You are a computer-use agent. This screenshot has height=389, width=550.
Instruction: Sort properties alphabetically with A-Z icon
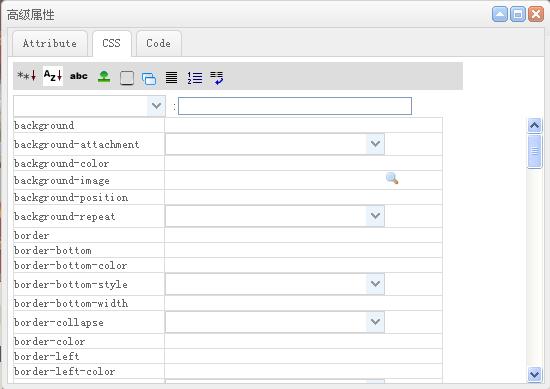53,76
